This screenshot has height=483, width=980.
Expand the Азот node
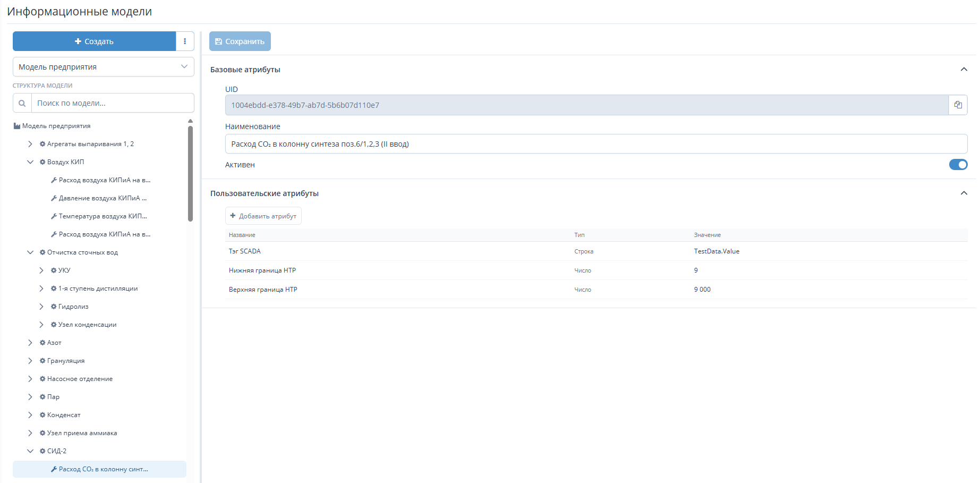[x=30, y=343]
